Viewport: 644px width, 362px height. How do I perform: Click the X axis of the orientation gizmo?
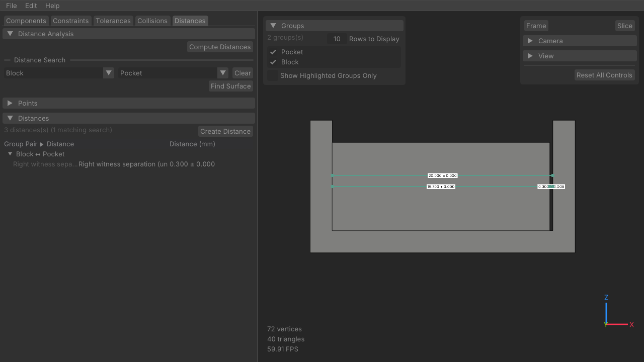[x=620, y=324]
